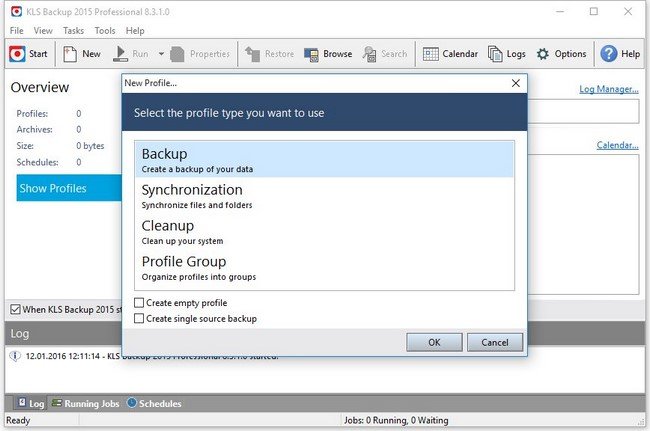Click OK in New Profile dialog
This screenshot has width=650, height=431.
click(x=434, y=342)
